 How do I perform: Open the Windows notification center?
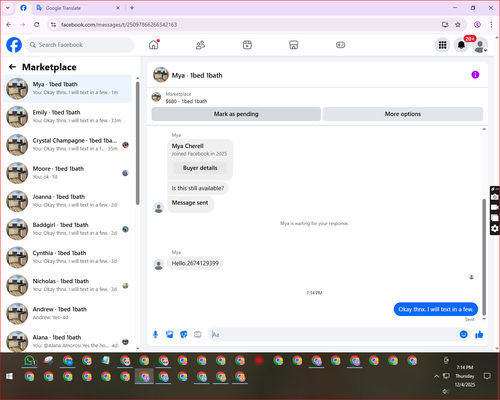(487, 376)
